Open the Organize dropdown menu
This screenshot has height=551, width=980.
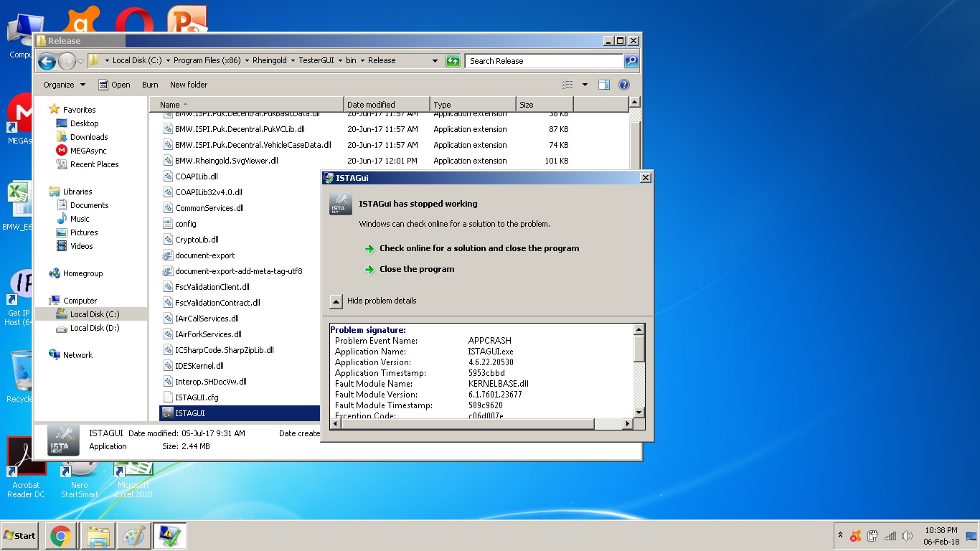coord(64,85)
